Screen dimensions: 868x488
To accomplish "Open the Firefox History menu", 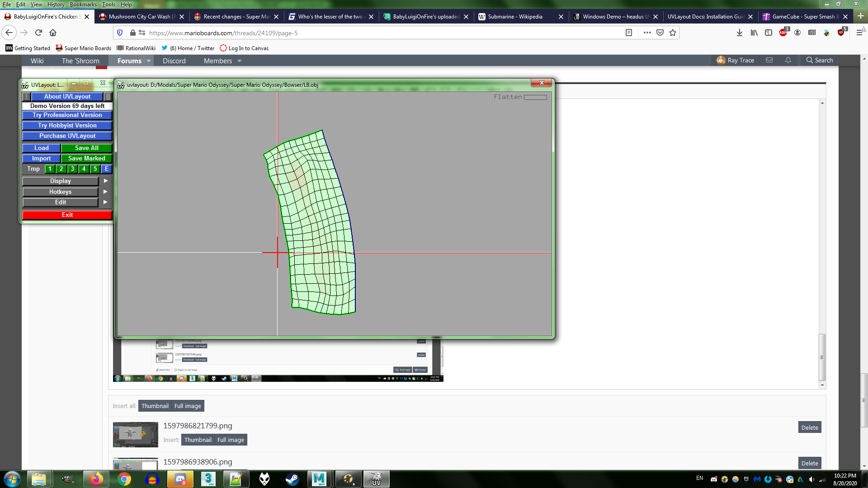I will point(56,4).
